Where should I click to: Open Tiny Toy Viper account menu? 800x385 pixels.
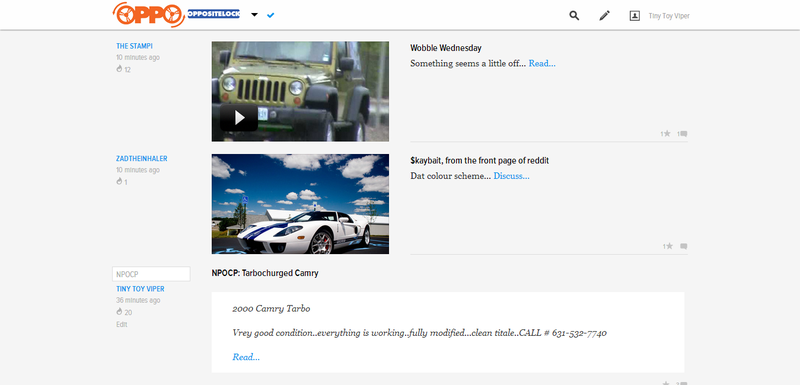pyautogui.click(x=669, y=16)
